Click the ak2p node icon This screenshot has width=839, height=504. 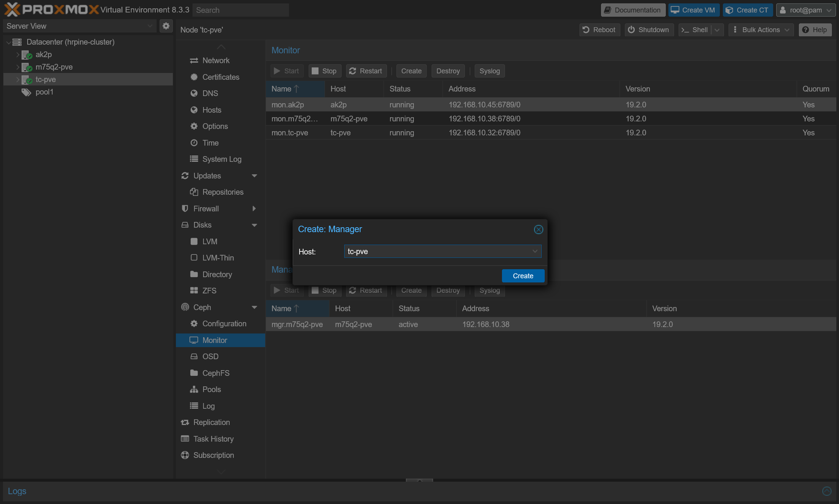[x=26, y=54]
